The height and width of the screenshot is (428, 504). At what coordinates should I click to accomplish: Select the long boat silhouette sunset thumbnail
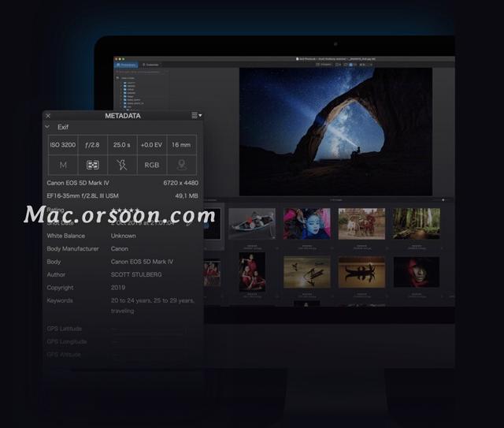(361, 272)
